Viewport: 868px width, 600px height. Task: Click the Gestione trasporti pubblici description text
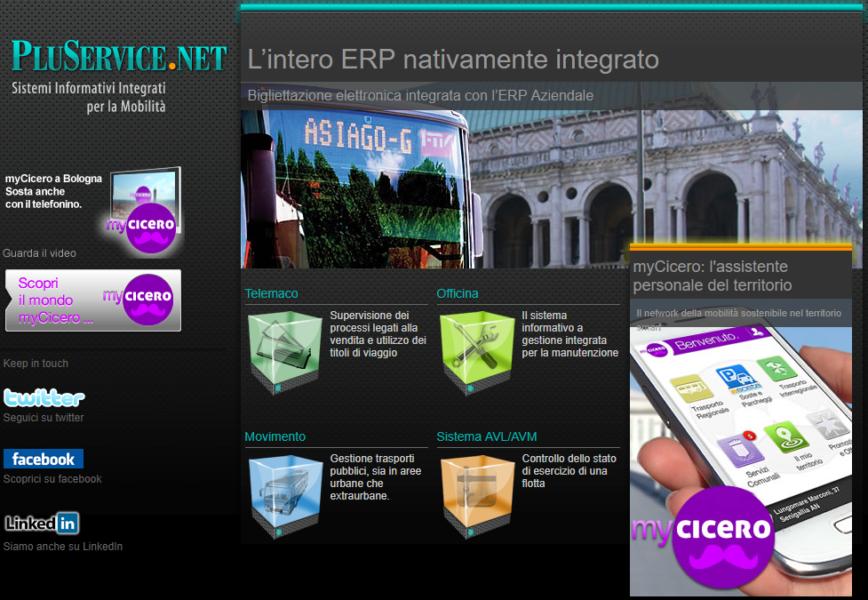[376, 477]
